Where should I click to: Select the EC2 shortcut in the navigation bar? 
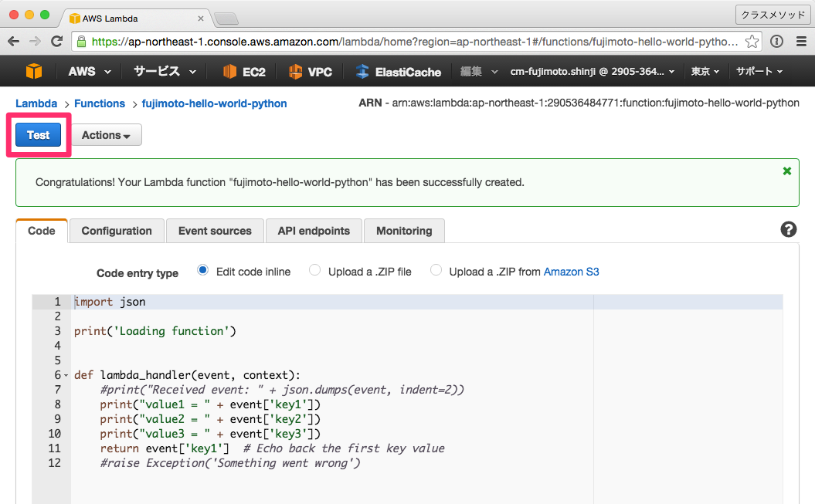(243, 70)
